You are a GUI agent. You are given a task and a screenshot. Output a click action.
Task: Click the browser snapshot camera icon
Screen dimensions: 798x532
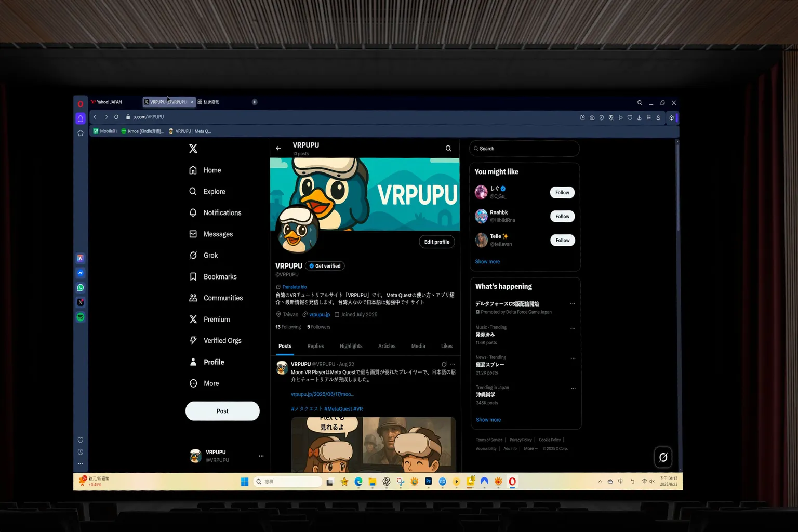pyautogui.click(x=592, y=118)
